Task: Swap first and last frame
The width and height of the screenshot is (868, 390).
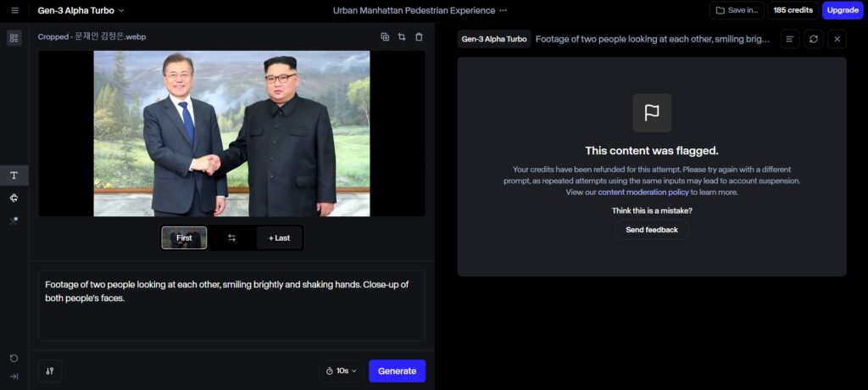Action: point(232,237)
